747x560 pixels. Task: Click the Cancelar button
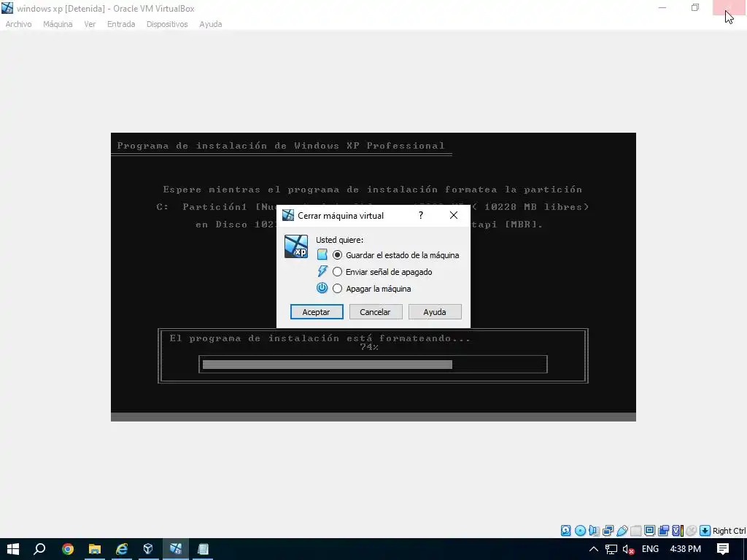coord(376,312)
